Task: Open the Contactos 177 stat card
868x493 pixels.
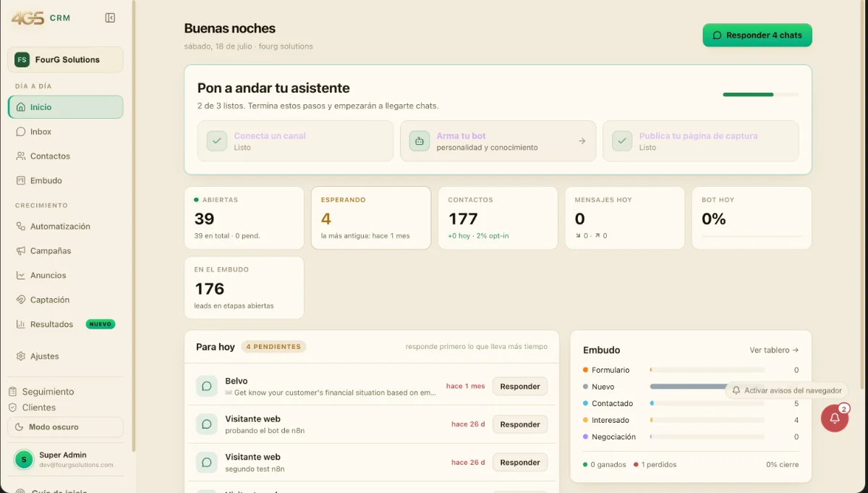Action: (498, 218)
